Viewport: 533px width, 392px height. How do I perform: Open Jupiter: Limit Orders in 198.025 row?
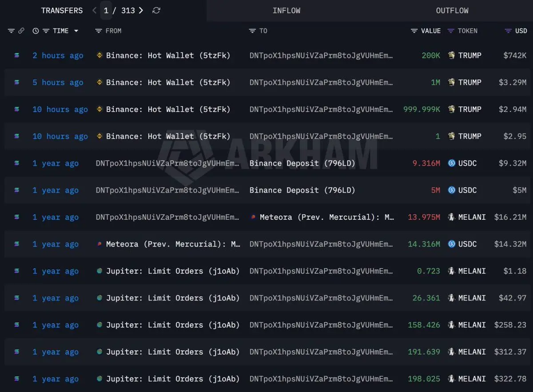[173, 379]
